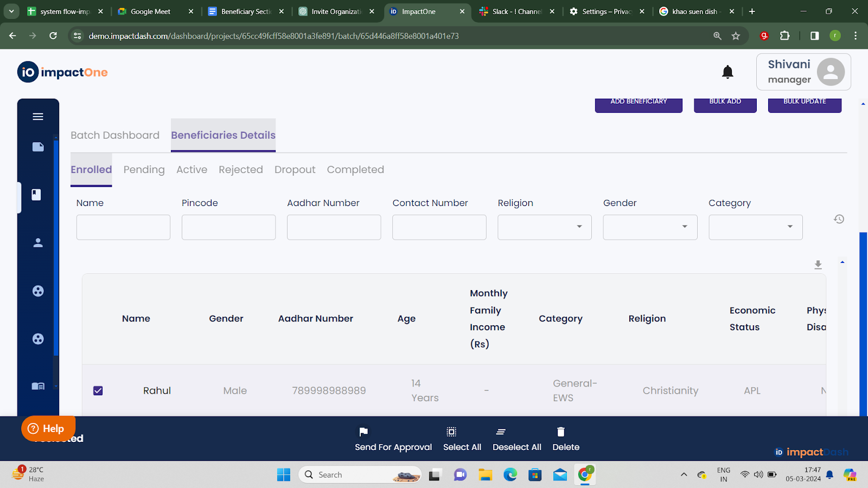The width and height of the screenshot is (868, 488).
Task: Click the Send For Approval flag icon
Action: coord(363,432)
